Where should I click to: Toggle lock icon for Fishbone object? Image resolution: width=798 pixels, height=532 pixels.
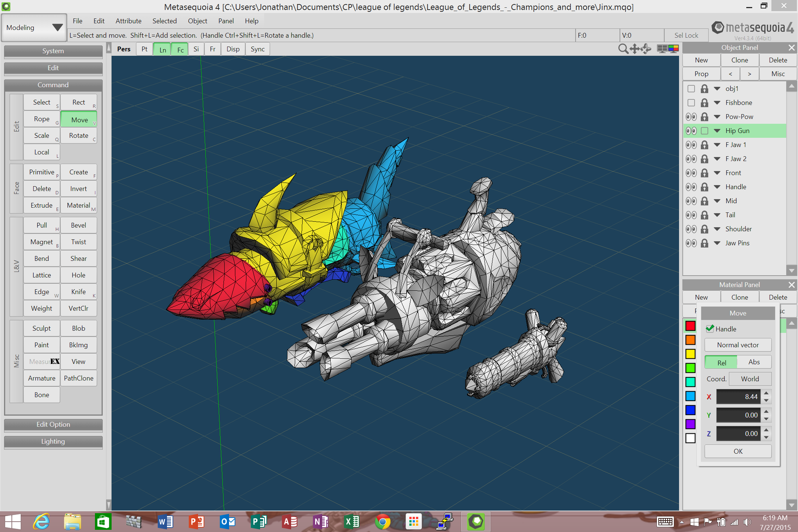(705, 103)
